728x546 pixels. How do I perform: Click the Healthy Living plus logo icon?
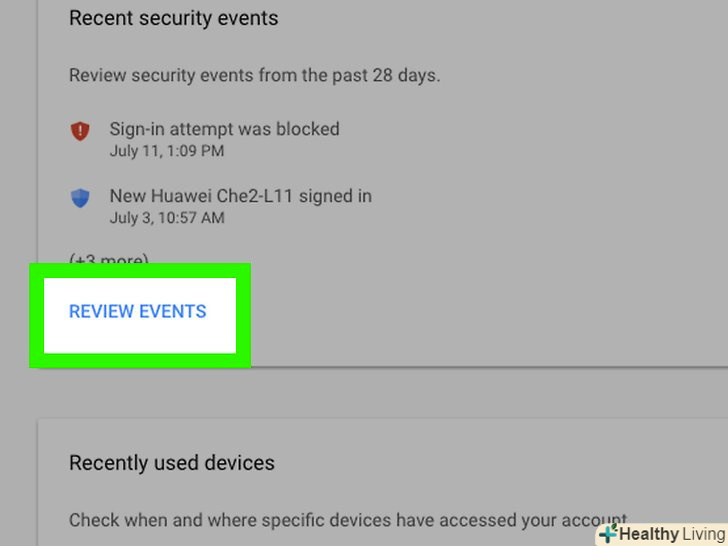click(x=607, y=534)
